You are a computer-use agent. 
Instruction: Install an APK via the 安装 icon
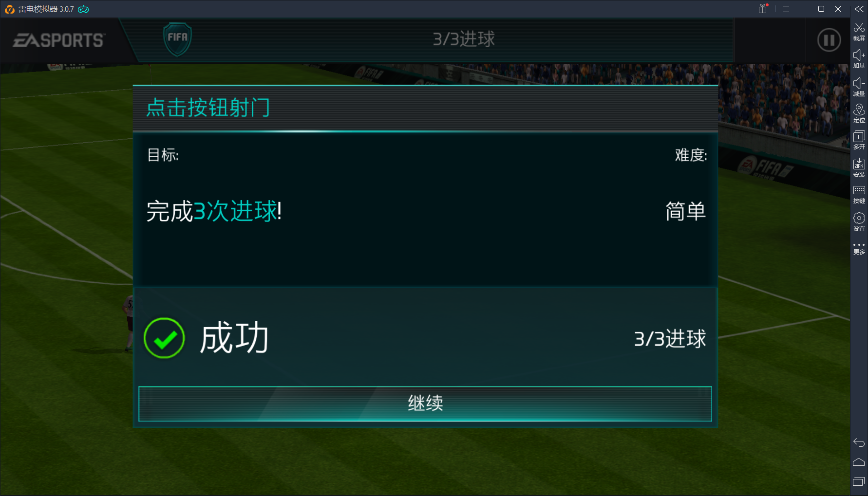(x=859, y=168)
